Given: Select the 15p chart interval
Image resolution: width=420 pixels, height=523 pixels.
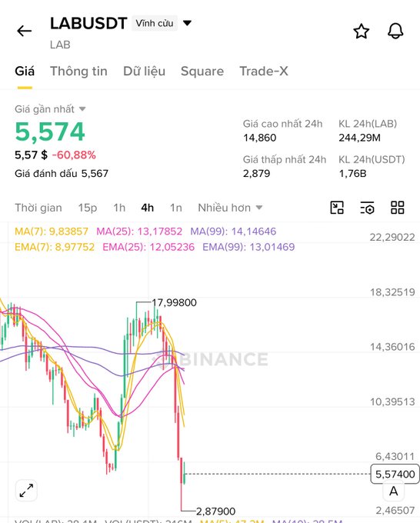Looking at the screenshot, I should point(88,208).
